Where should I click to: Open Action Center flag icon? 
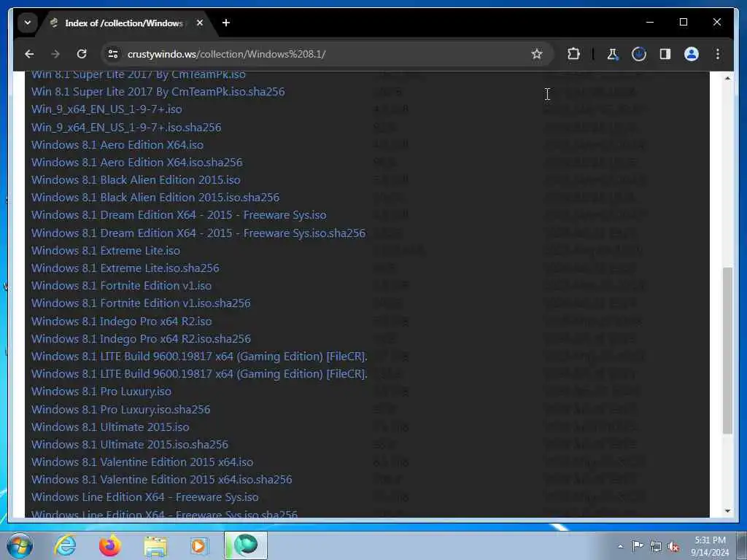[x=638, y=546]
